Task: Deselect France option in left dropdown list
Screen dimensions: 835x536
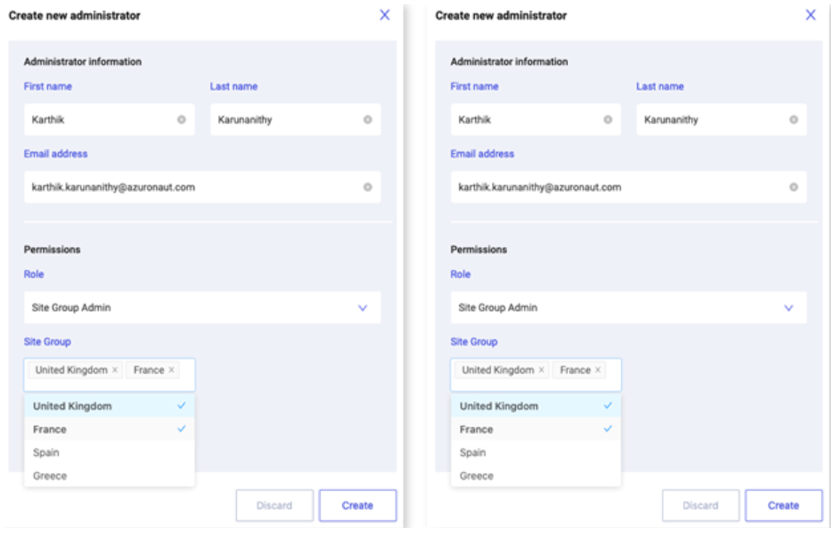Action: [x=109, y=429]
